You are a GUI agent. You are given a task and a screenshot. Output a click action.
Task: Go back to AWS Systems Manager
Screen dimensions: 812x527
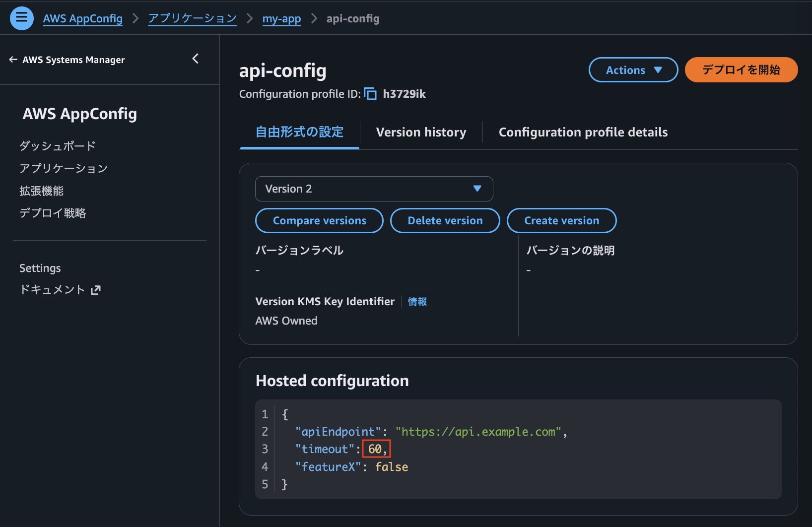67,60
